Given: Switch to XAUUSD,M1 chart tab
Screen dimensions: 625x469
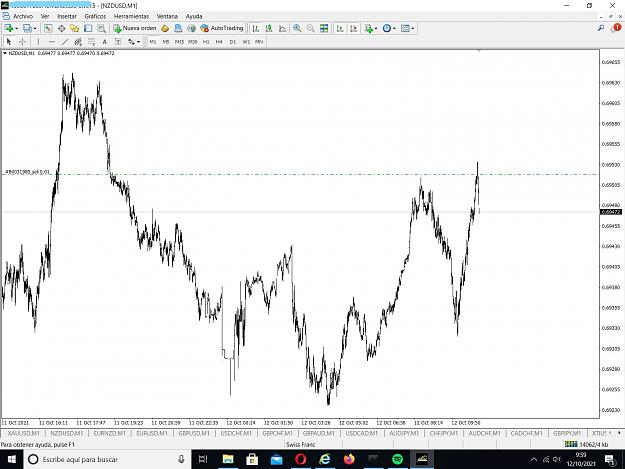Looking at the screenshot, I should point(24,433).
